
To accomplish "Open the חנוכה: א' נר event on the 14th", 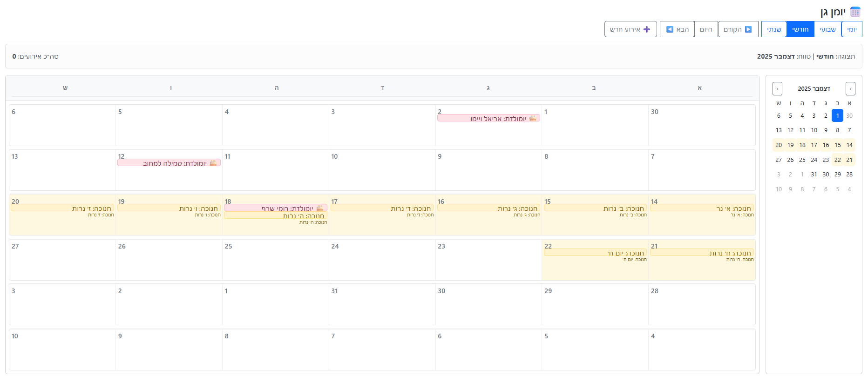I will (702, 208).
